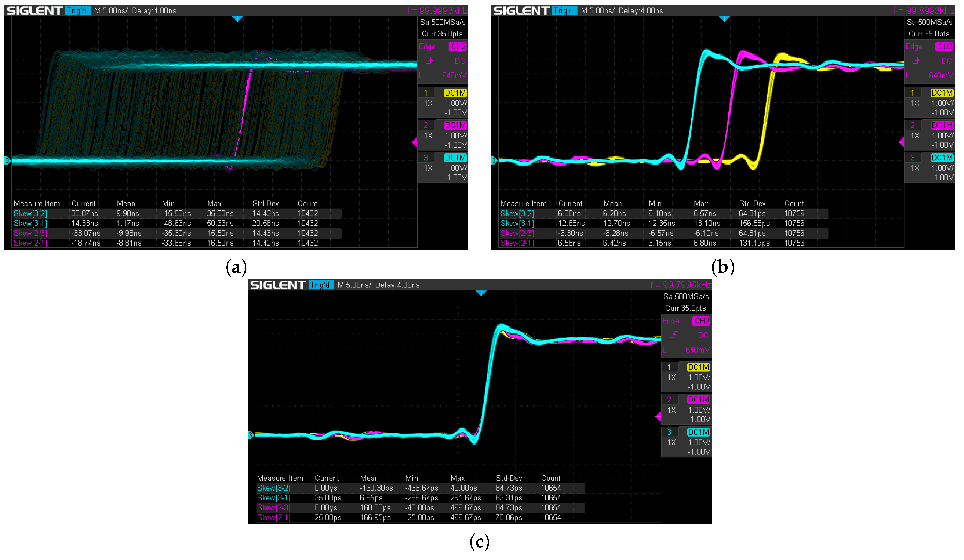Open the M 5.00ns/ timebase setting in panel (b)
The width and height of the screenshot is (964, 560).
click(x=597, y=11)
